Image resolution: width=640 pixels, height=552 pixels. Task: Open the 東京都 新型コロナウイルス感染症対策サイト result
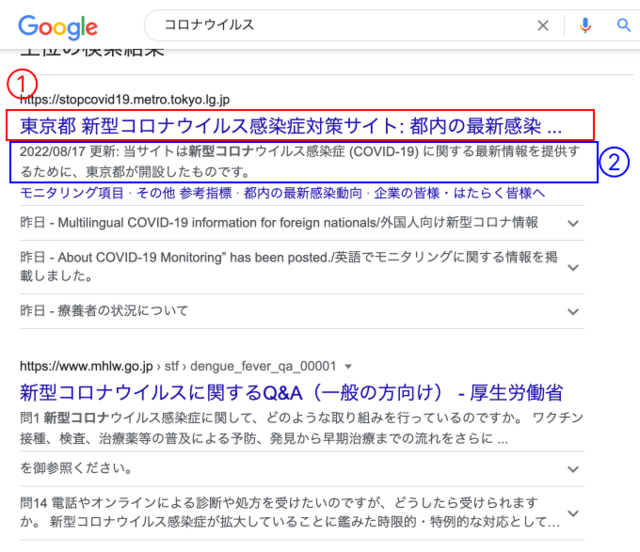(291, 126)
